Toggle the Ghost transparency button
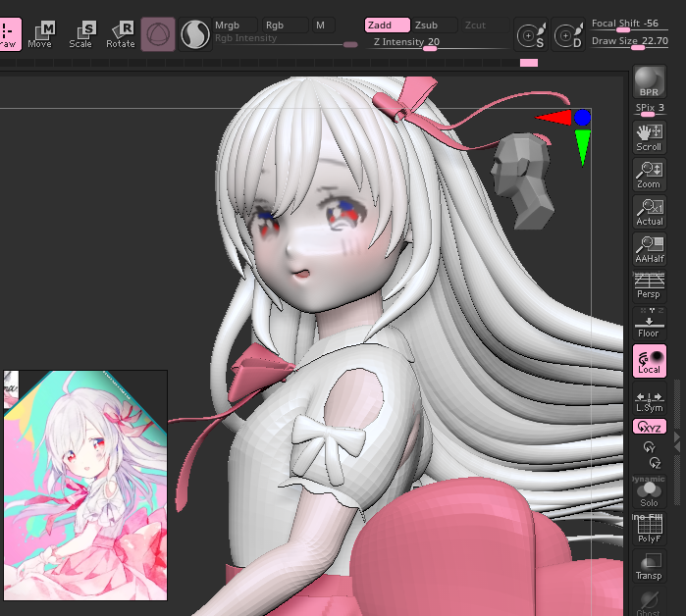The image size is (686, 616). coord(650,602)
